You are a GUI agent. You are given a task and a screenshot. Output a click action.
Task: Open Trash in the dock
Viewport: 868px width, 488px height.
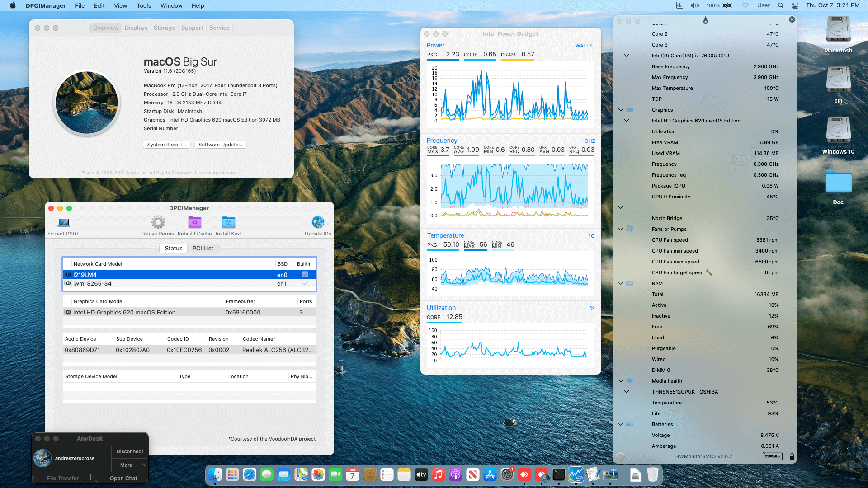click(652, 474)
